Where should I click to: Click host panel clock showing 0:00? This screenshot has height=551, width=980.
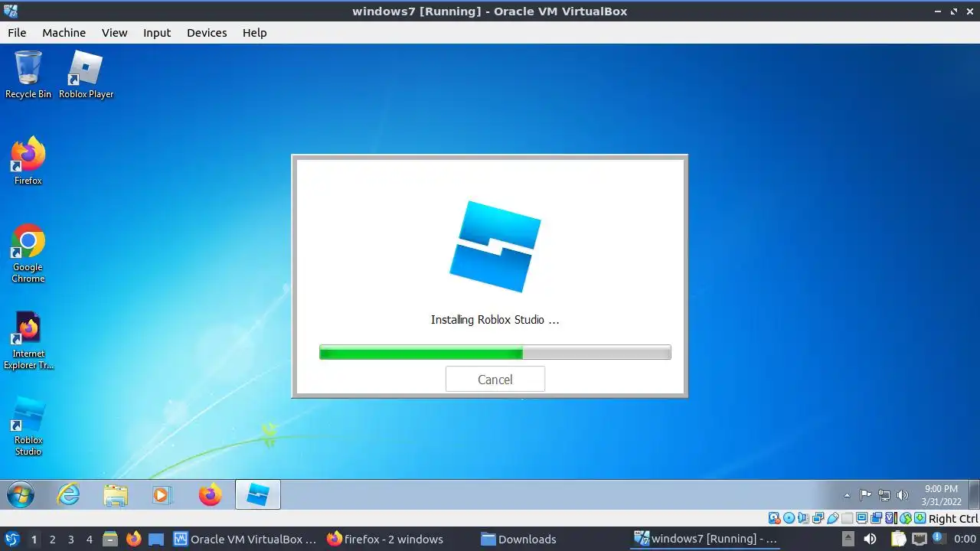tap(965, 539)
